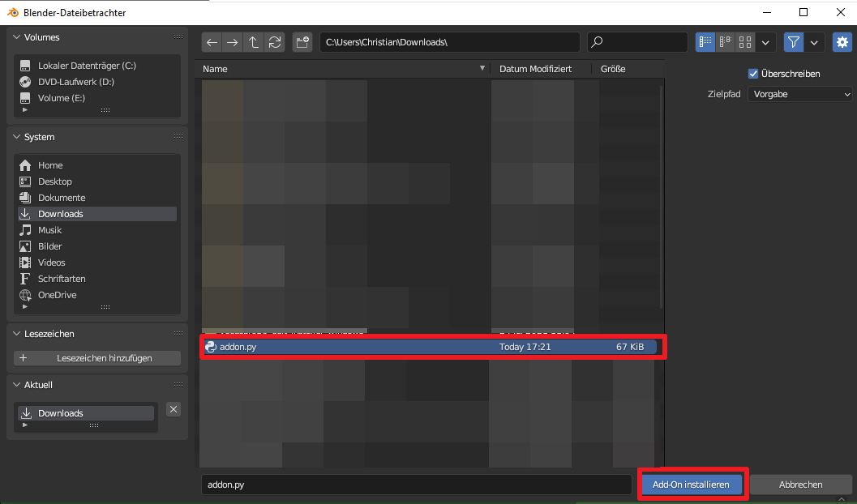Maximize the Blender-Dateibetrachter window
857x504 pixels.
pyautogui.click(x=803, y=12)
